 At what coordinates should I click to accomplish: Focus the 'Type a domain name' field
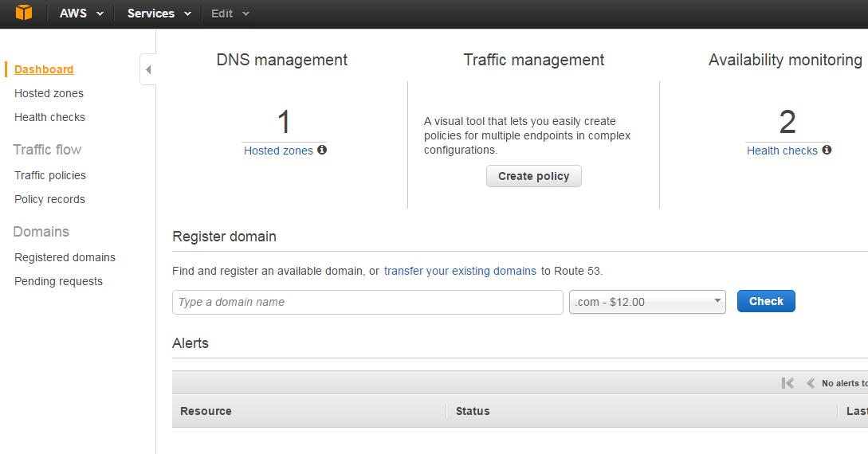367,302
